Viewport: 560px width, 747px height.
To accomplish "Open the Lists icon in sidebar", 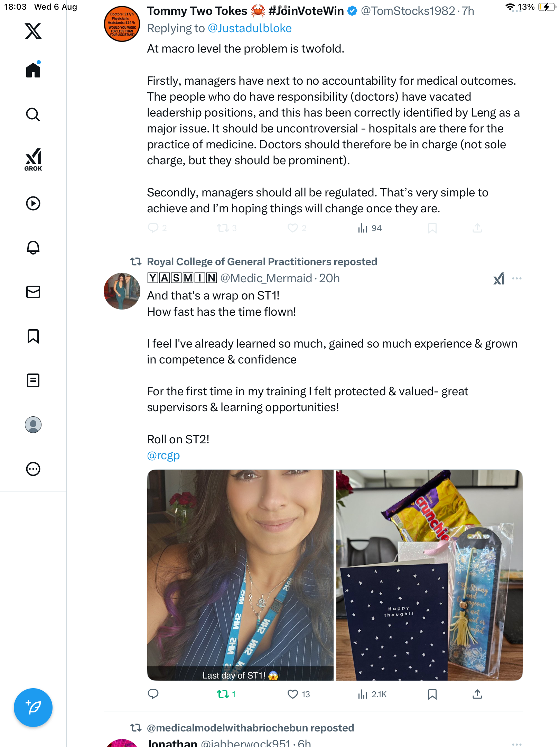I will (x=33, y=380).
